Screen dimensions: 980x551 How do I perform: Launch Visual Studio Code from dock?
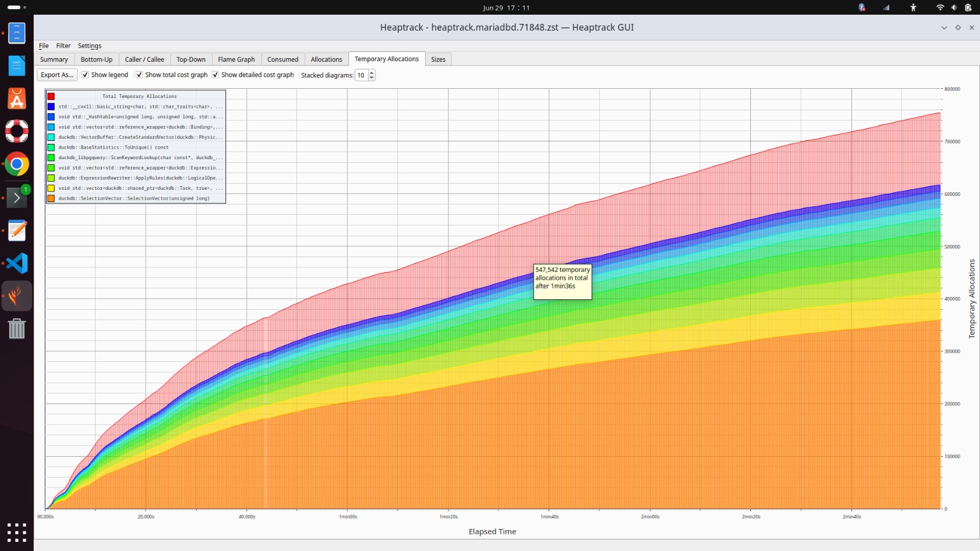pos(17,263)
